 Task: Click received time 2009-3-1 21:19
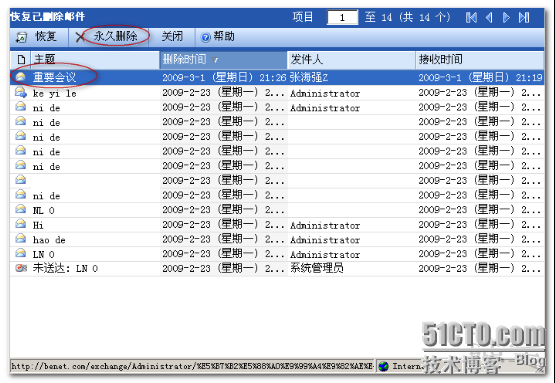coord(480,78)
